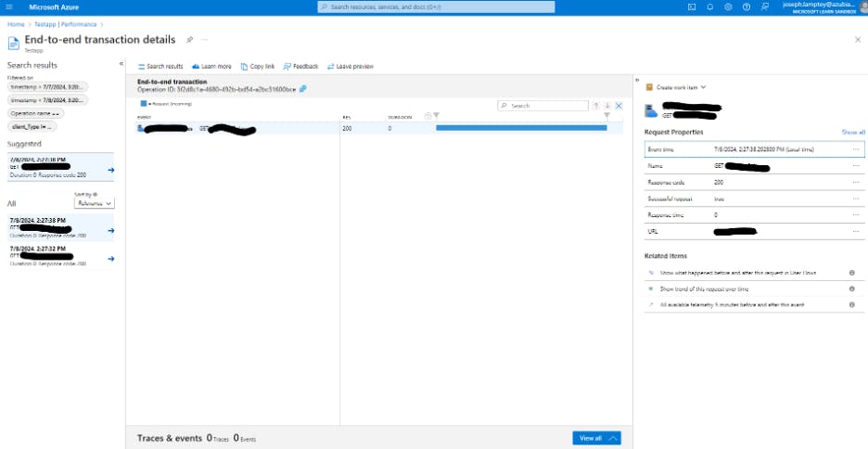Click the timestamp > 7/7/2024 filter pill
Viewport: 868px width, 449px height.
(47, 87)
